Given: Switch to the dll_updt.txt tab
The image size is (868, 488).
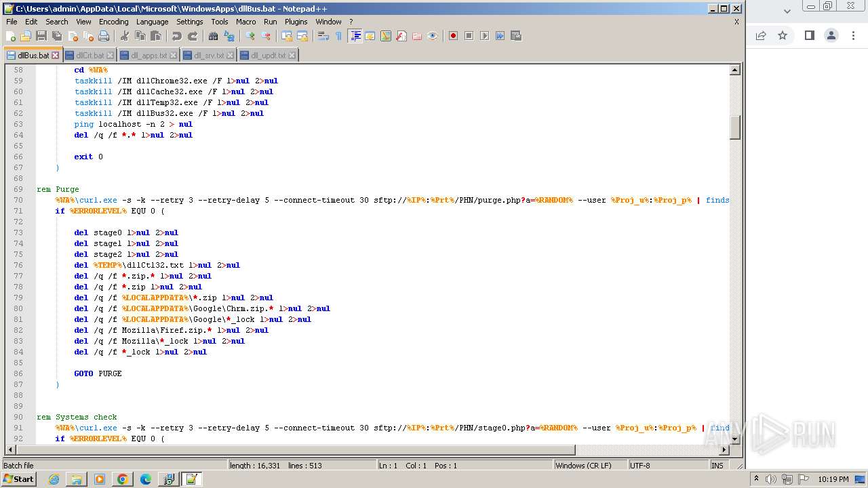Looking at the screenshot, I should [267, 56].
